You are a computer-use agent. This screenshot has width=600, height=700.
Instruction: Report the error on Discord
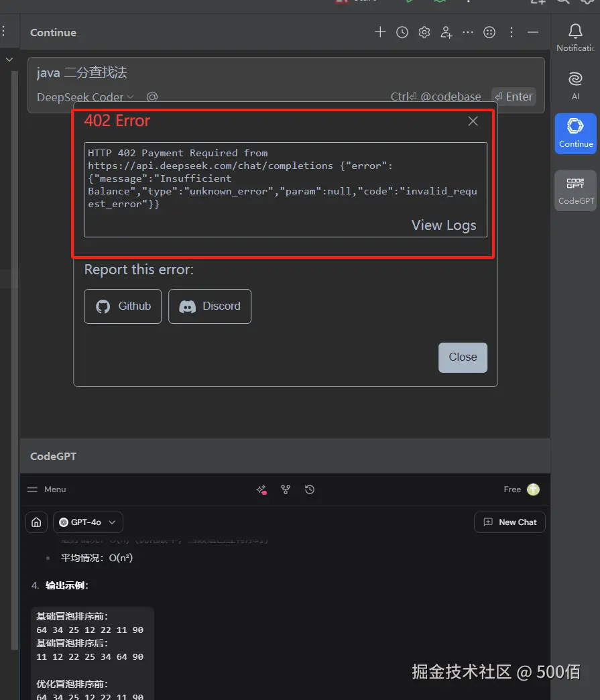210,306
